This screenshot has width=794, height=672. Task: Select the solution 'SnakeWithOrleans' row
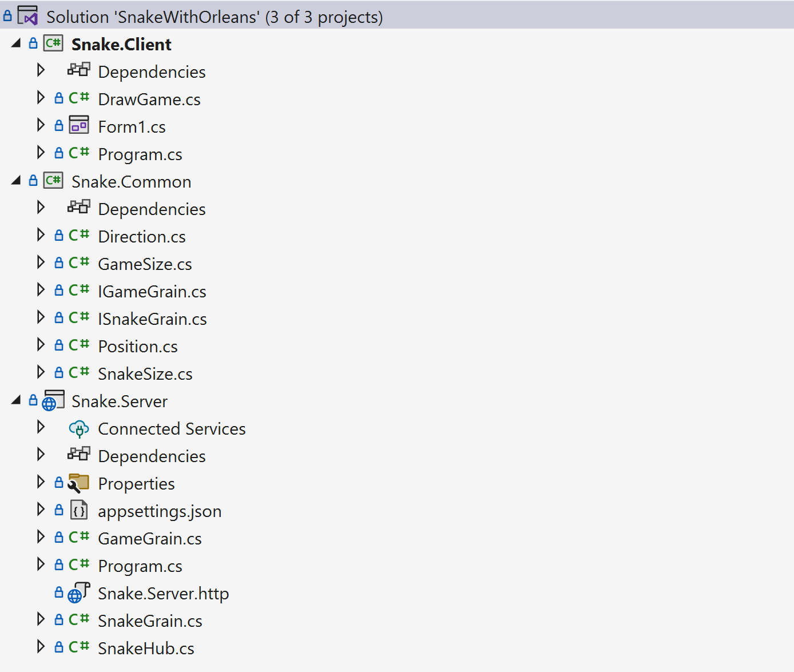pyautogui.click(x=397, y=15)
